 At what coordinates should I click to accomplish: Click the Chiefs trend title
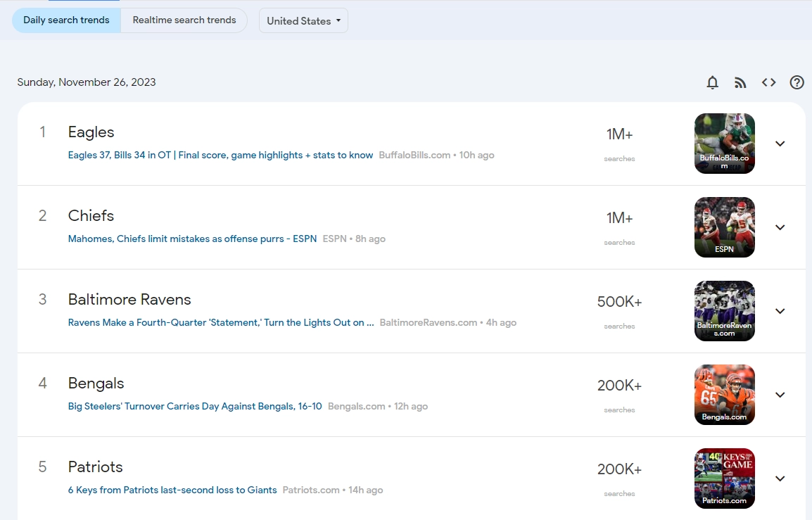tap(91, 215)
